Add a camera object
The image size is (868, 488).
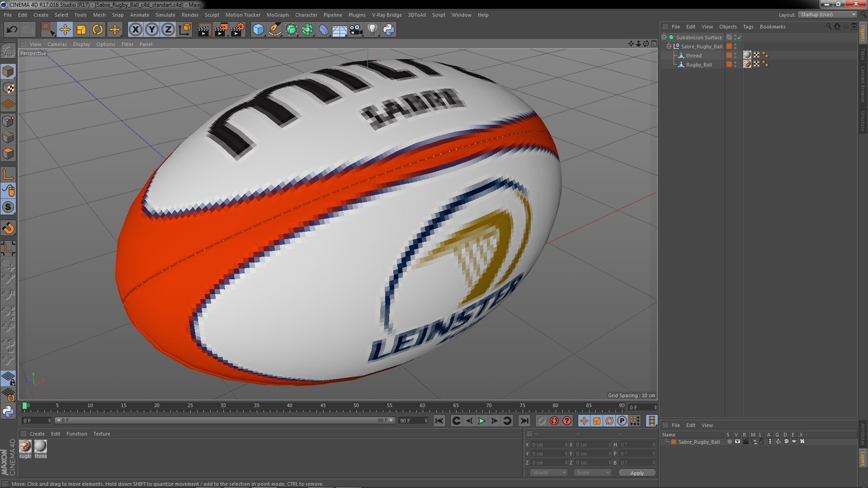point(356,30)
